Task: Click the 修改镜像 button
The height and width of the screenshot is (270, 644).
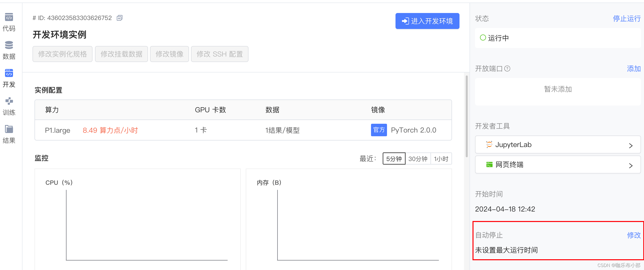Action: click(169, 54)
